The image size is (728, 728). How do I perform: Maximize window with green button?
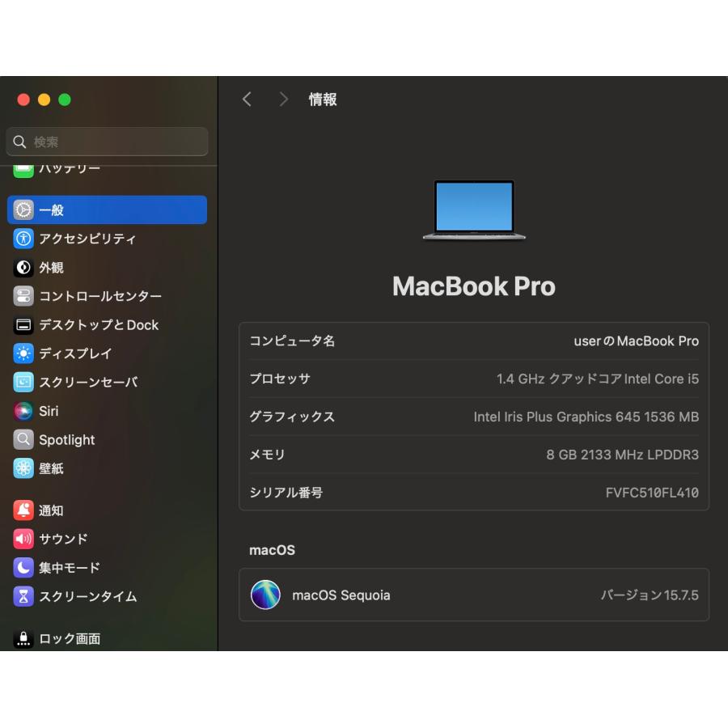click(65, 99)
